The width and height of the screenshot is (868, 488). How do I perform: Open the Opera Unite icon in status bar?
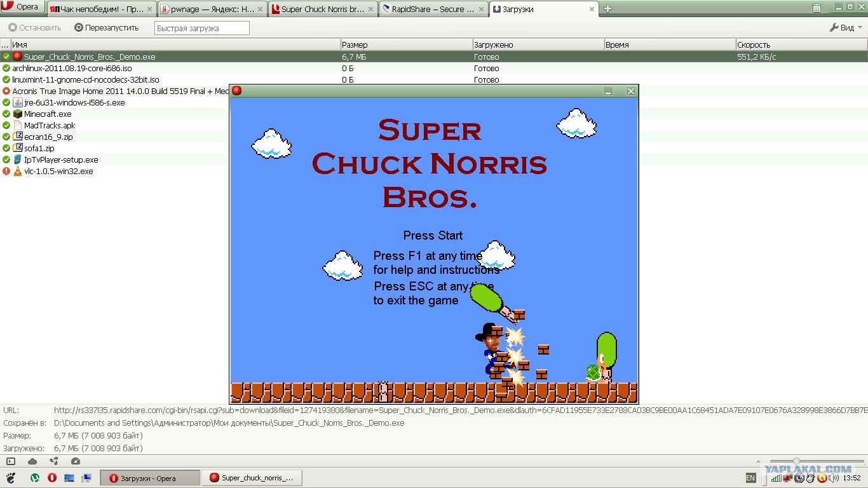click(x=54, y=461)
